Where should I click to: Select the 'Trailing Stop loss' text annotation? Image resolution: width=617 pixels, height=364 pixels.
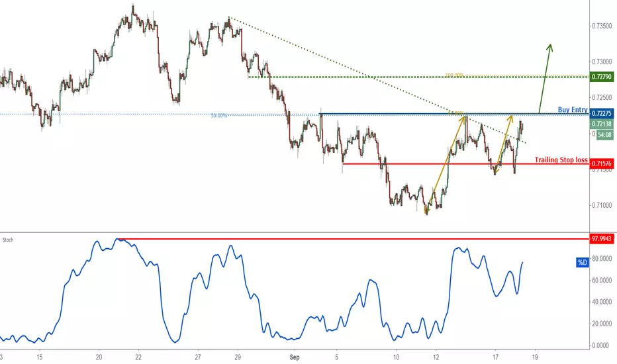point(561,159)
